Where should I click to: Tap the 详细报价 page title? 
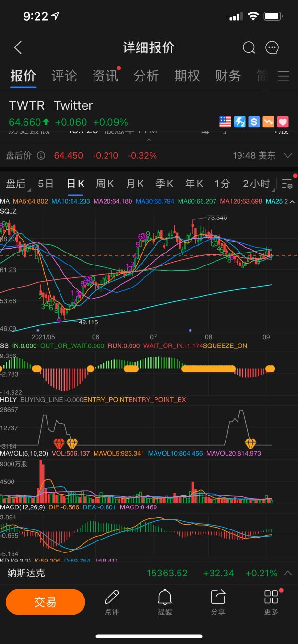[149, 47]
